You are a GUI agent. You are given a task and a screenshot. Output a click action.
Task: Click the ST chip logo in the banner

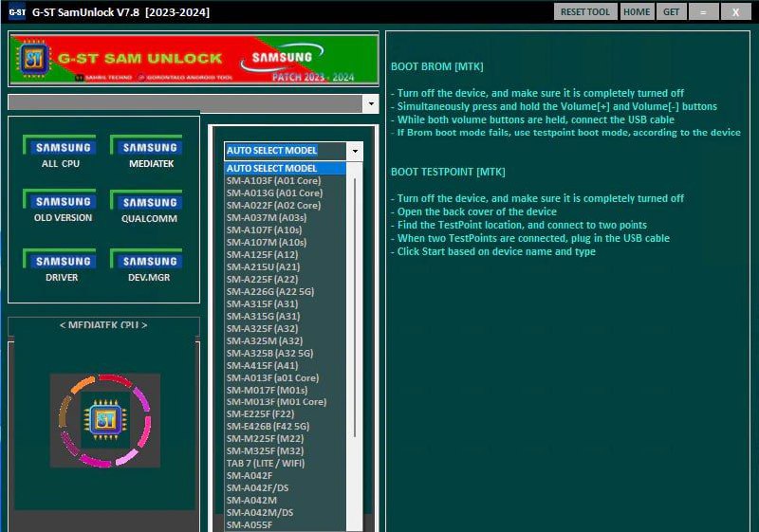(x=33, y=60)
